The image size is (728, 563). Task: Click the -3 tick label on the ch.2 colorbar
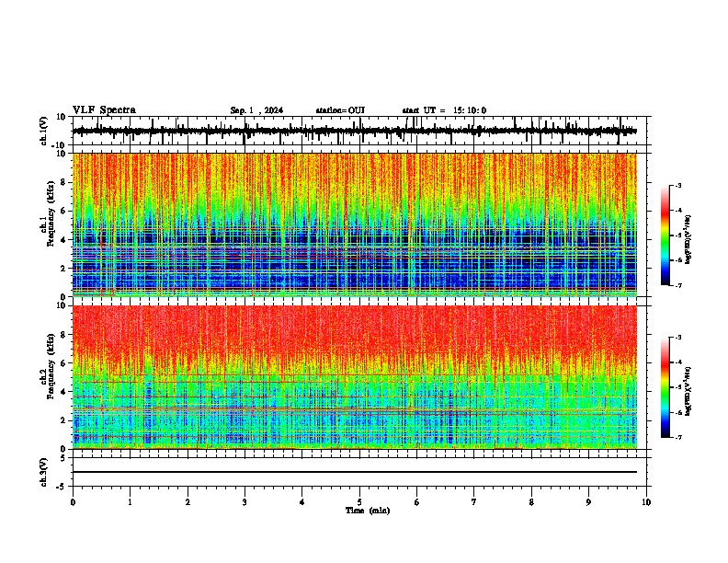click(x=678, y=338)
